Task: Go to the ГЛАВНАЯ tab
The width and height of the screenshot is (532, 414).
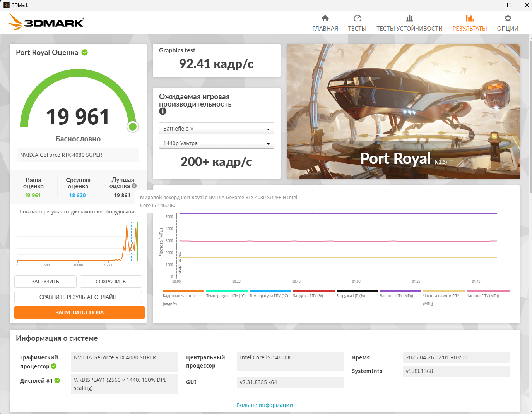Action: point(325,23)
